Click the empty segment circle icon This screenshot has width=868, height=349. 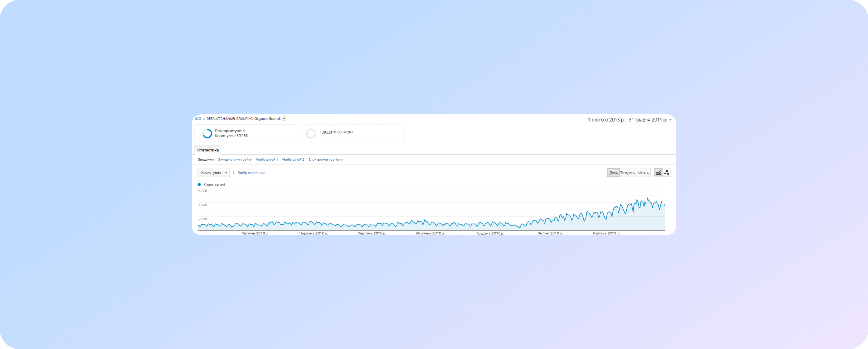[x=311, y=133]
